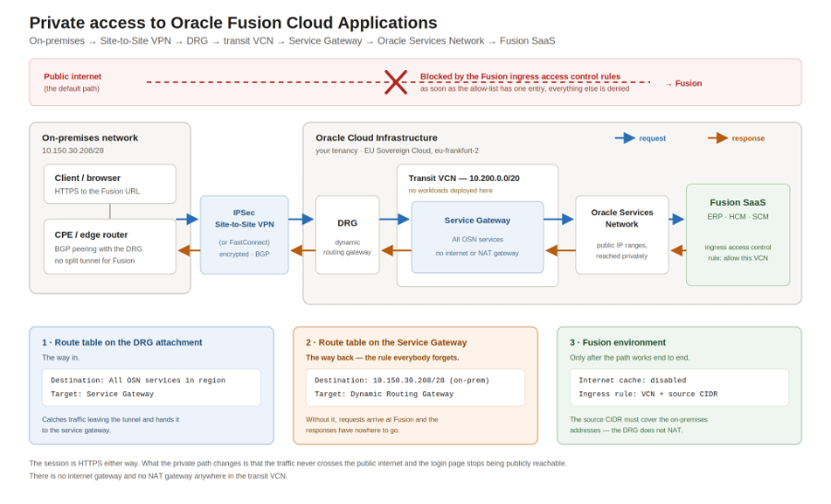831x504 pixels.
Task: Click the '10.150.30.208/28' subnet under On-premises network
Action: point(73,150)
